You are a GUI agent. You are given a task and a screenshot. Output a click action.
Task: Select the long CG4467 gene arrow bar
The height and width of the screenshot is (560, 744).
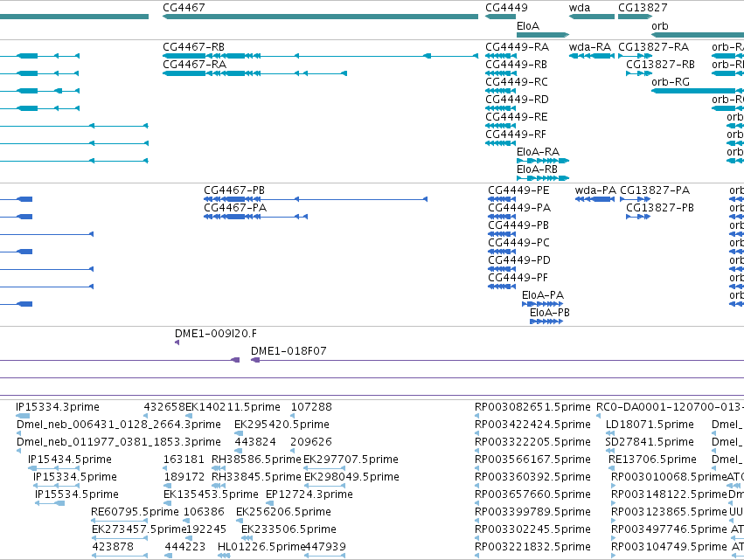tap(320, 17)
